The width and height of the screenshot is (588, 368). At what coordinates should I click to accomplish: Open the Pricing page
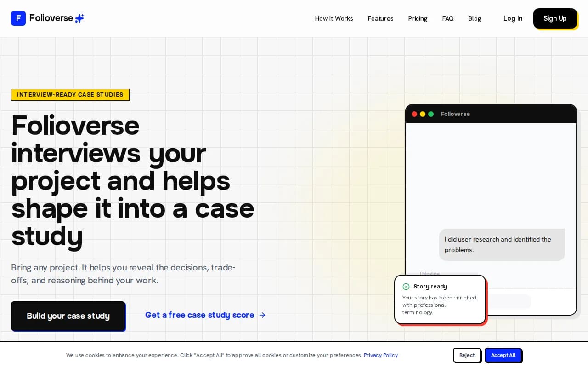(x=418, y=18)
